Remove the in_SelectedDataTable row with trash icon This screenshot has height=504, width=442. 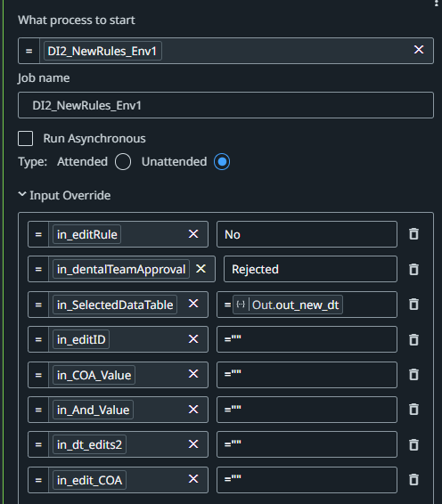[x=413, y=304]
